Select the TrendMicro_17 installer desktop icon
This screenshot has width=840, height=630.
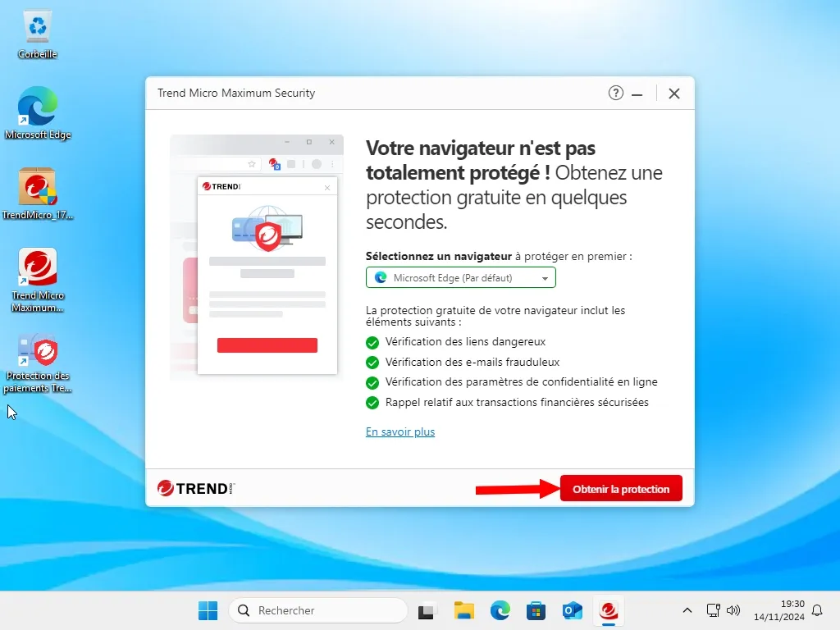38,194
